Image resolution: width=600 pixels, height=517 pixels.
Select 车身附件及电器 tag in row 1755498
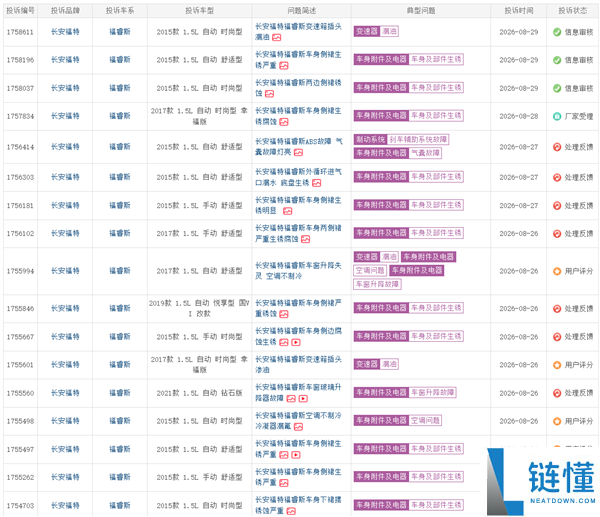[x=381, y=421]
